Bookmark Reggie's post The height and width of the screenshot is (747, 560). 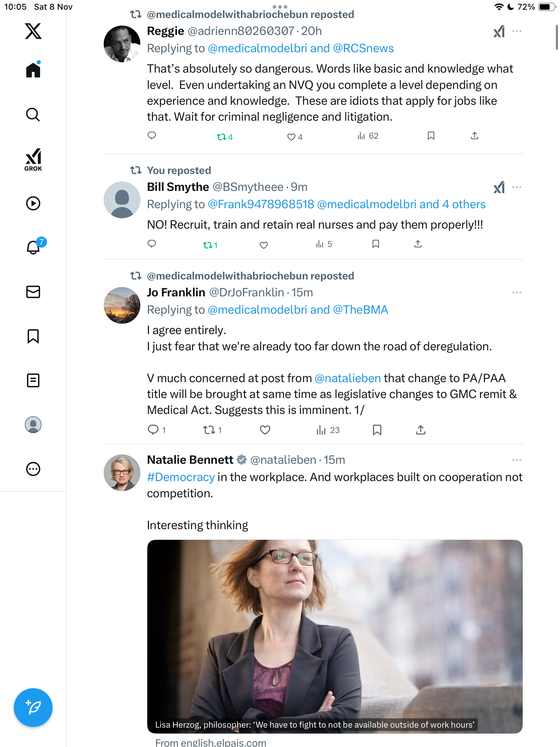click(x=431, y=136)
